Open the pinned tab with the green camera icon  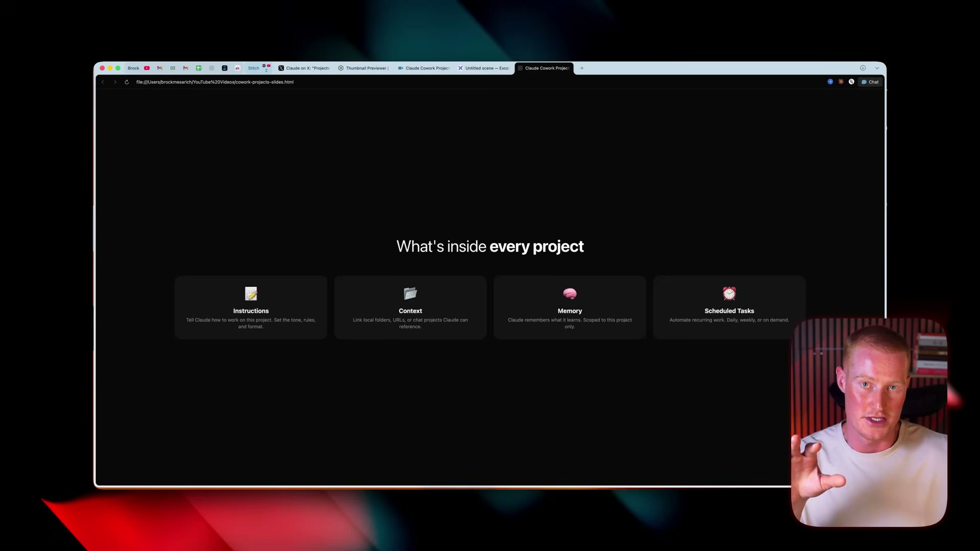point(173,68)
